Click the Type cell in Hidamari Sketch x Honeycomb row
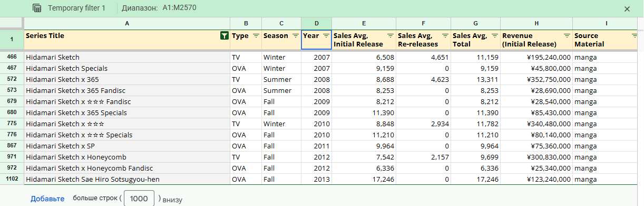 (x=246, y=157)
